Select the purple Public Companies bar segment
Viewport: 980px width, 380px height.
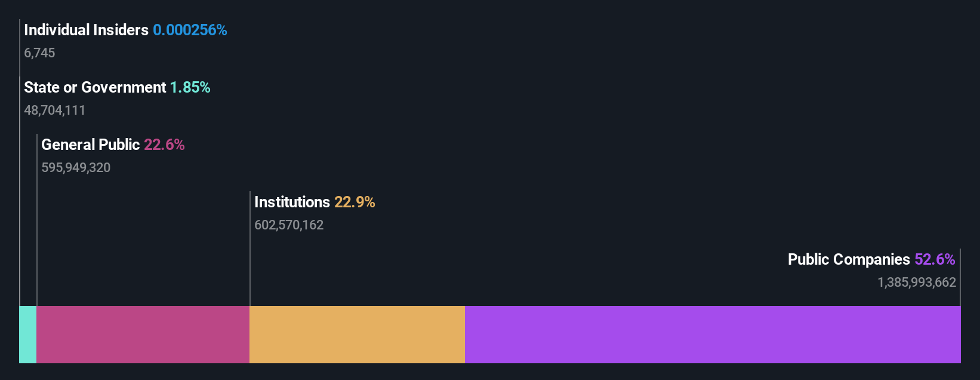pyautogui.click(x=713, y=335)
